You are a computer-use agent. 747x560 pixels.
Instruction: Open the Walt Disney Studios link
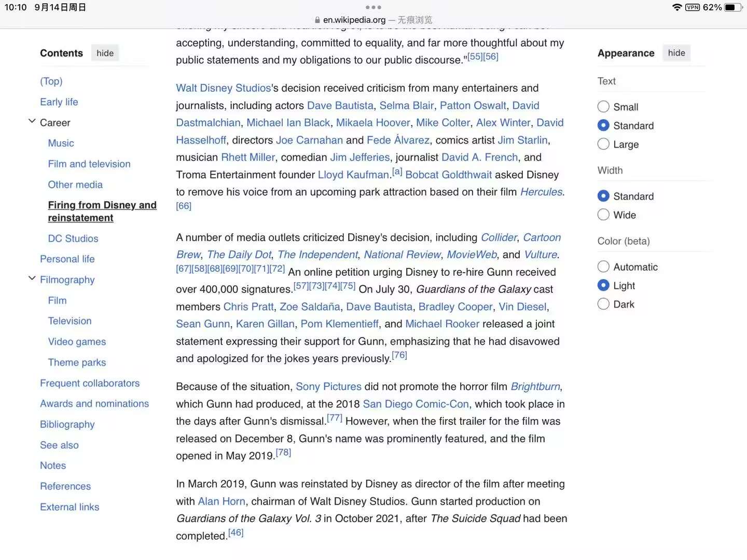pyautogui.click(x=223, y=88)
